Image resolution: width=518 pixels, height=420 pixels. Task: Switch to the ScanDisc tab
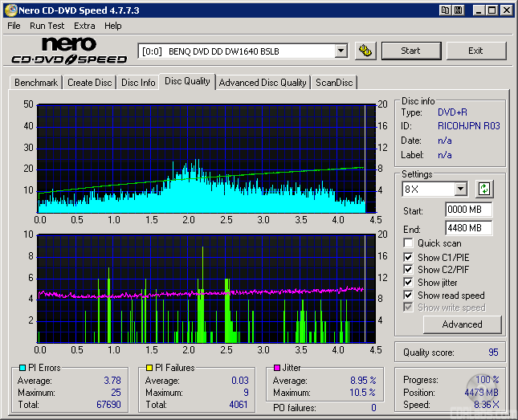tap(333, 83)
